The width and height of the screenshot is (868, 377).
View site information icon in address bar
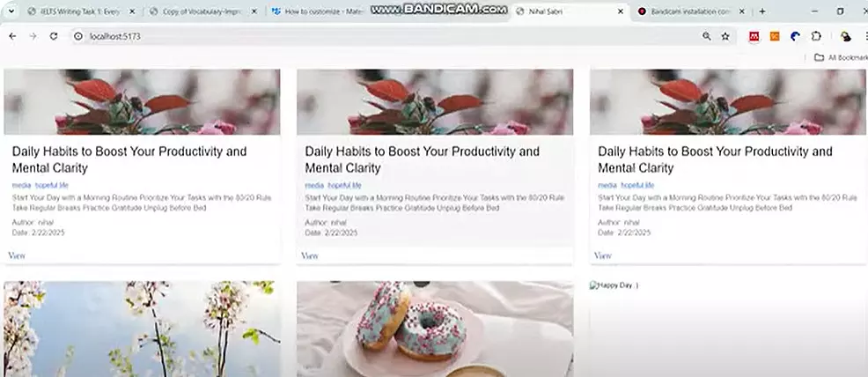click(x=78, y=36)
